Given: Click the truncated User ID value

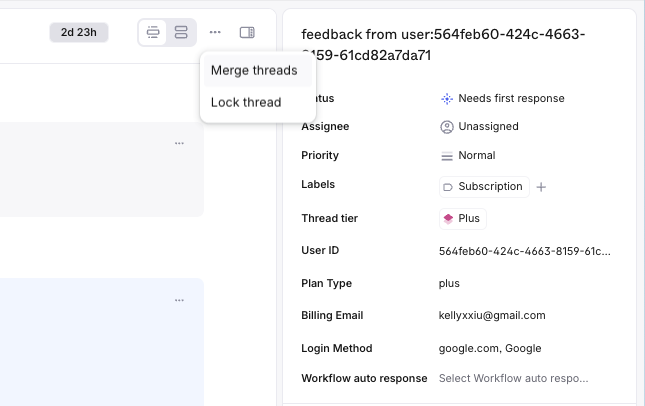Looking at the screenshot, I should [x=524, y=251].
